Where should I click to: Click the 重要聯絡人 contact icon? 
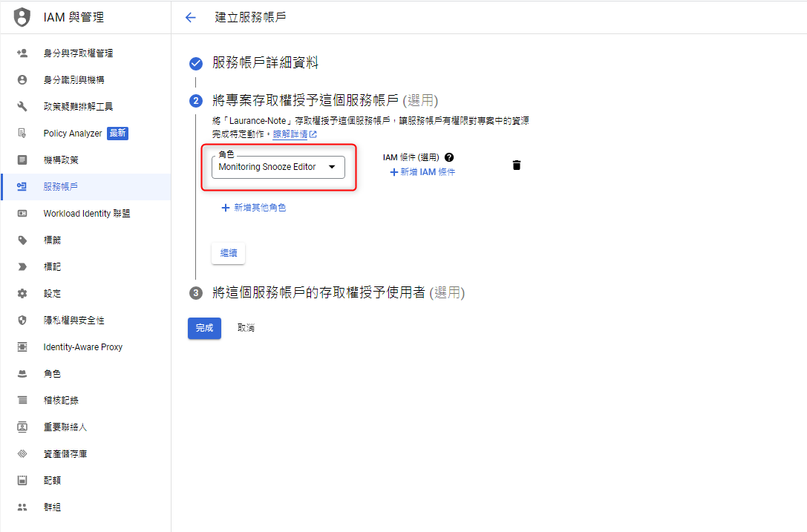22,427
